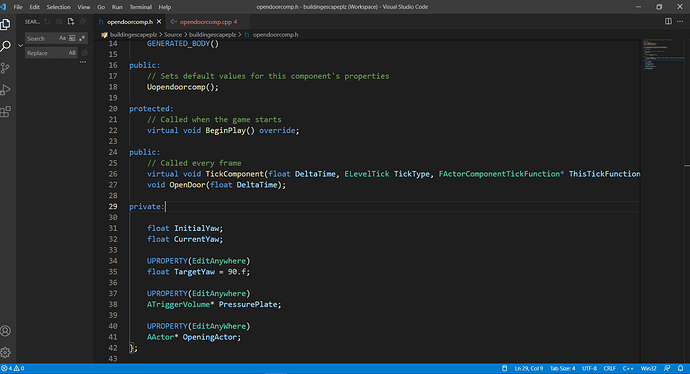The image size is (690, 374).
Task: Open the View menu
Action: point(84,7)
